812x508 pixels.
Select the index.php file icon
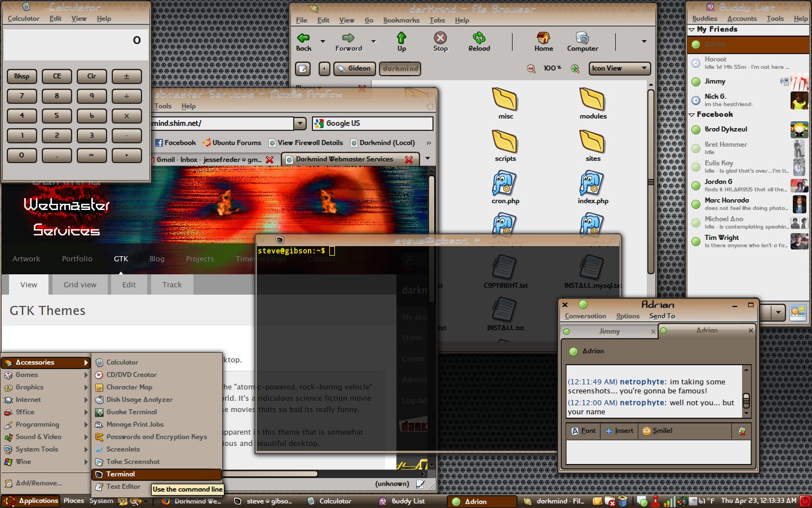tap(592, 183)
